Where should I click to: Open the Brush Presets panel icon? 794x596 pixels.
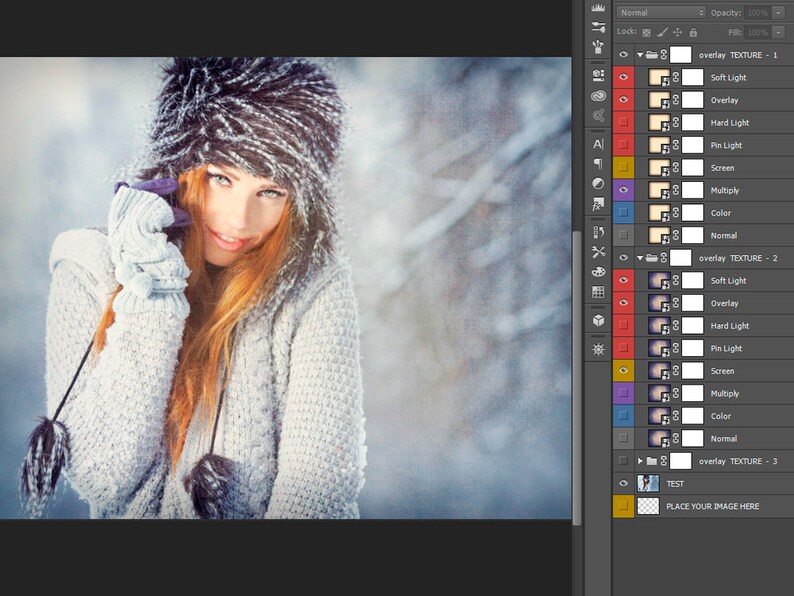point(598,26)
